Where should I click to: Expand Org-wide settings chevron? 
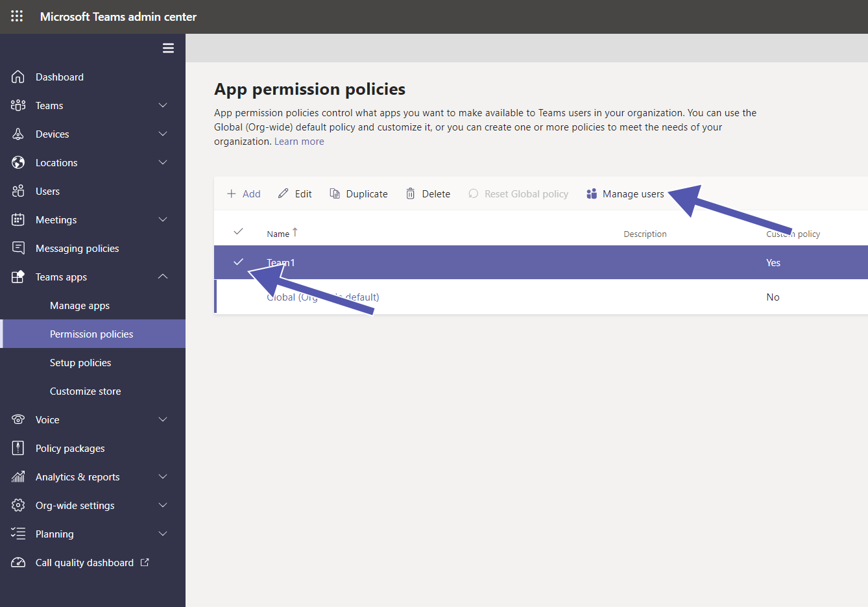163,505
